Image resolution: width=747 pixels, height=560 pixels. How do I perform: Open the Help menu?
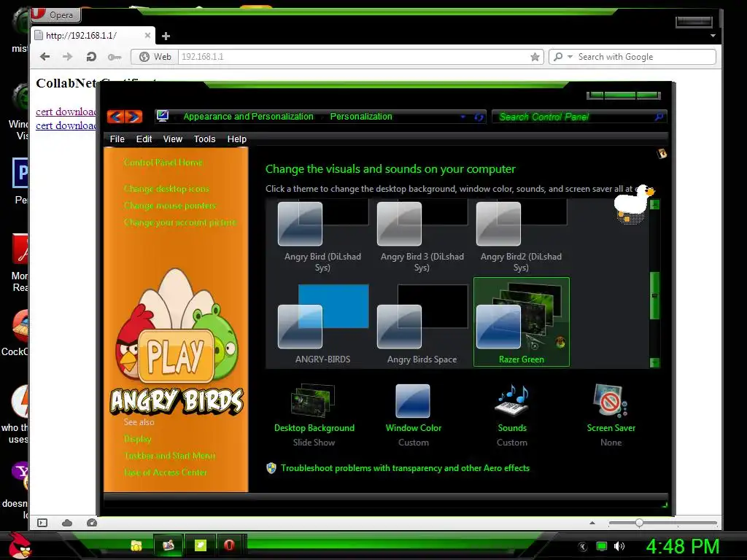tap(237, 139)
